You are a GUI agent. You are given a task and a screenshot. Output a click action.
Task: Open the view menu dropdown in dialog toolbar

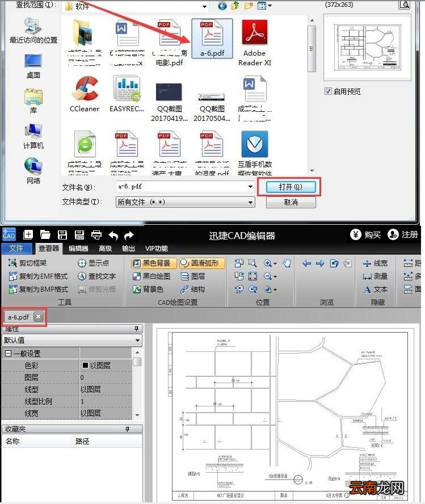pos(270,6)
